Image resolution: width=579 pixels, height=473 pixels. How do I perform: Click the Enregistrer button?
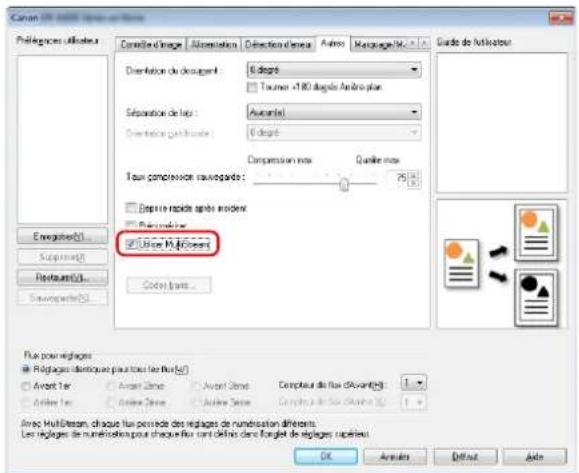[x=62, y=236]
